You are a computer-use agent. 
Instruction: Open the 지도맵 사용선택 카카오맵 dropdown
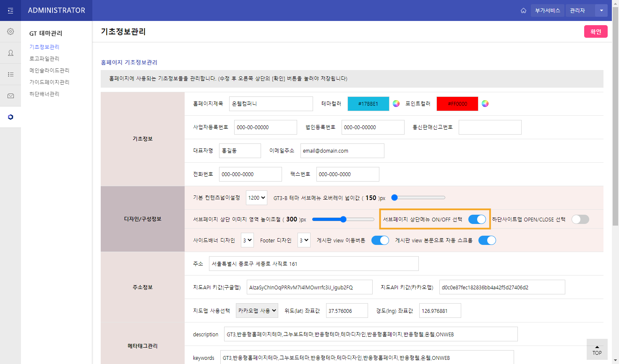click(x=257, y=311)
